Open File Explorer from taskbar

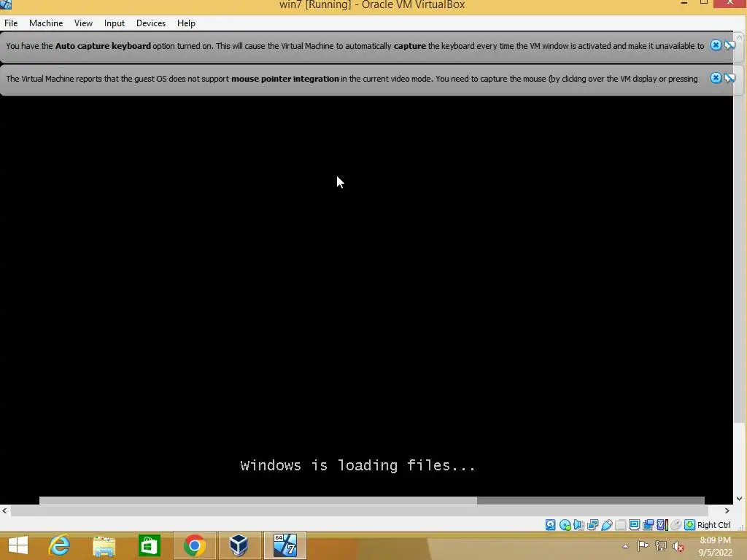click(104, 545)
